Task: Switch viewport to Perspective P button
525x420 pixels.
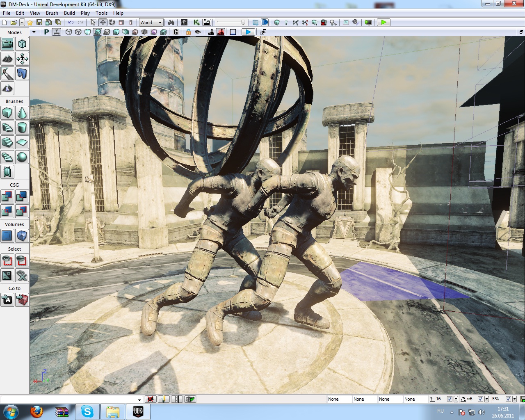Action: coord(46,32)
